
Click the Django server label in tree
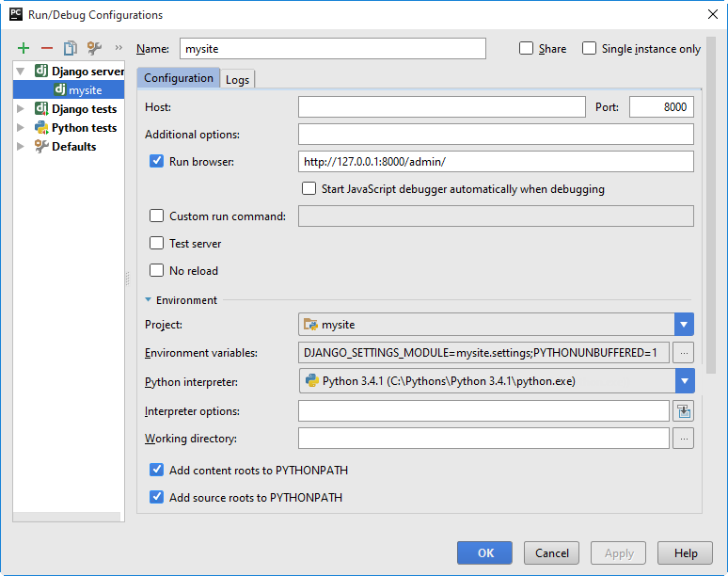[87, 72]
